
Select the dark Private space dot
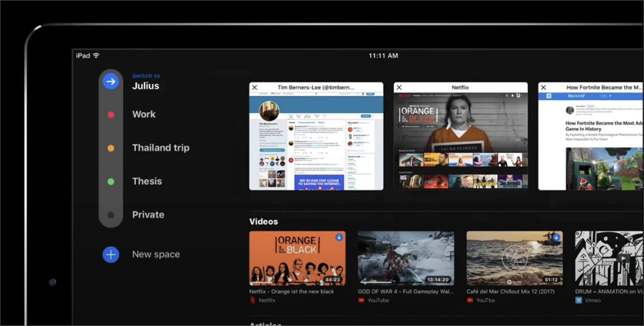pos(111,215)
